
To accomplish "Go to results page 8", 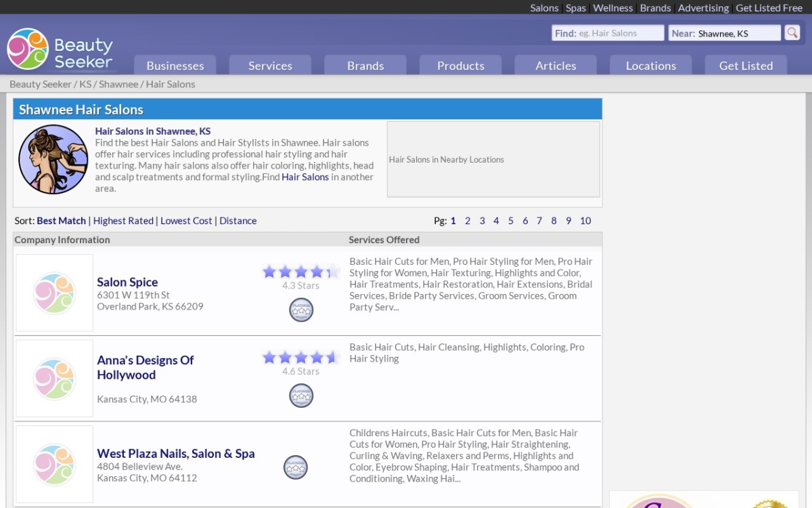I will (x=554, y=221).
